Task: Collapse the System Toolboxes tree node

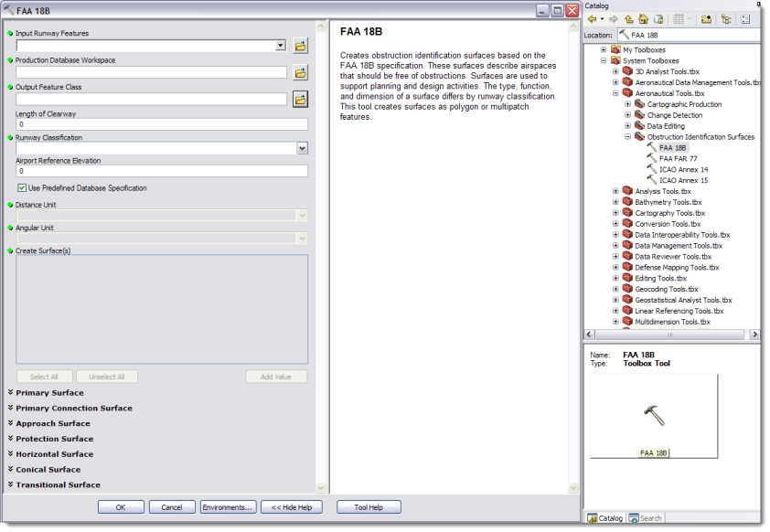Action: coord(604,60)
